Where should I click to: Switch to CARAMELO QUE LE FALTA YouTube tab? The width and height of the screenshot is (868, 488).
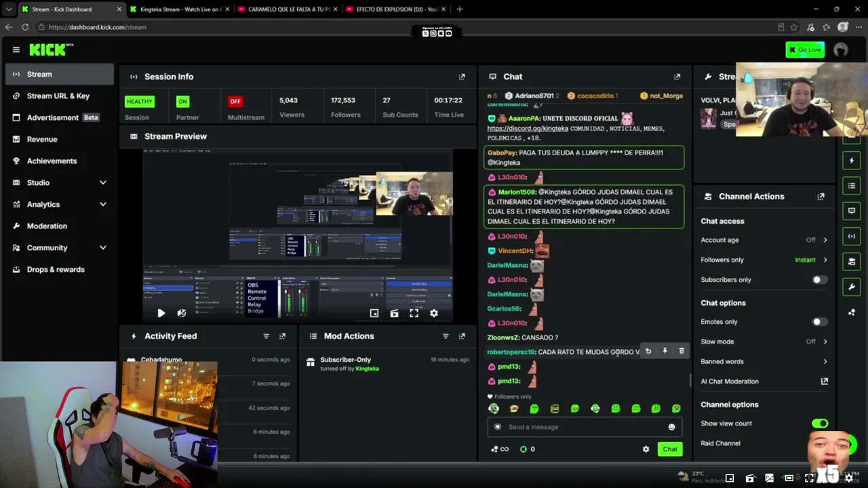pyautogui.click(x=289, y=9)
